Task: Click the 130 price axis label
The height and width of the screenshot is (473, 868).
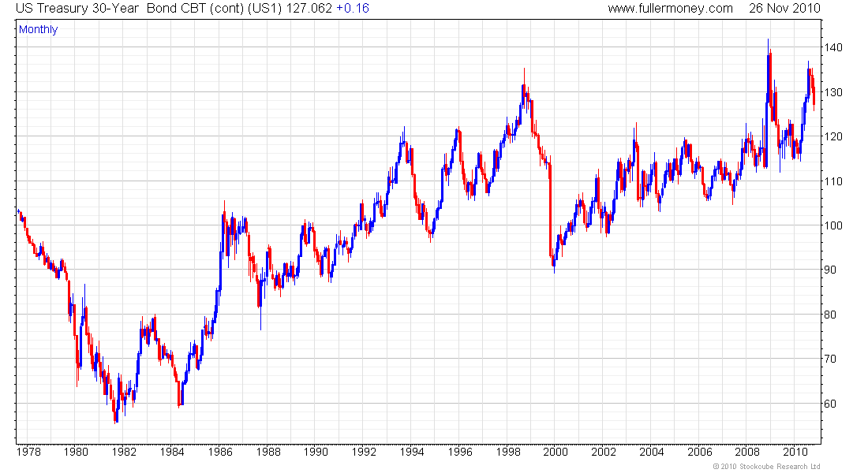Action: coord(833,92)
